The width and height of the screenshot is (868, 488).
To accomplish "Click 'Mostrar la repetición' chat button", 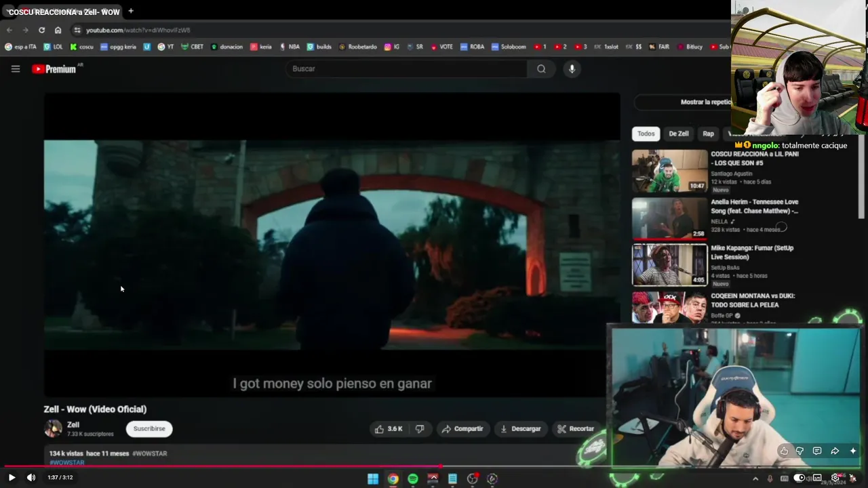I will pos(683,102).
